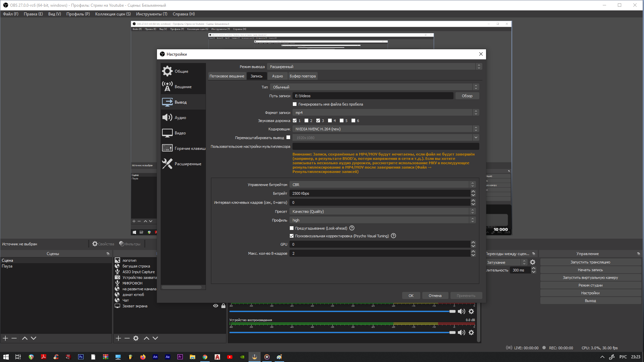The width and height of the screenshot is (644, 362).
Task: Mute the playback device speaker icon
Action: (462, 333)
